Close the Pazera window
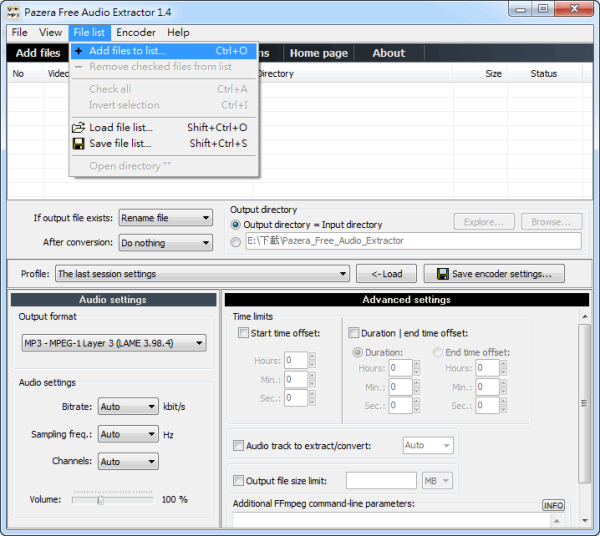600x536 pixels. [574, 10]
